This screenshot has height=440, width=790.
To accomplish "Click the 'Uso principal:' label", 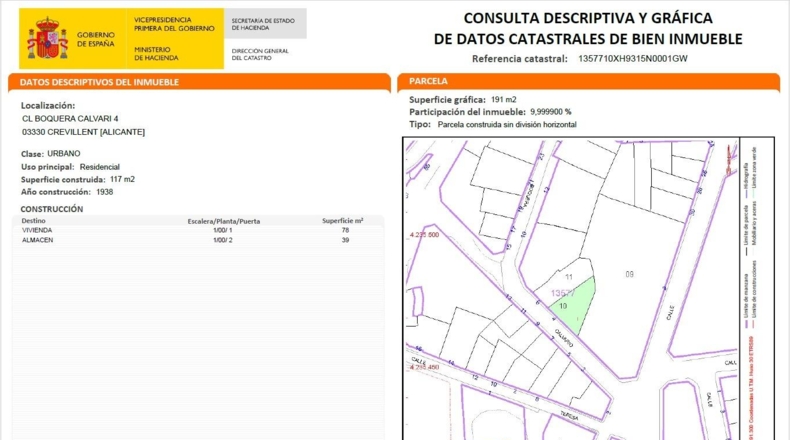I will coord(47,167).
